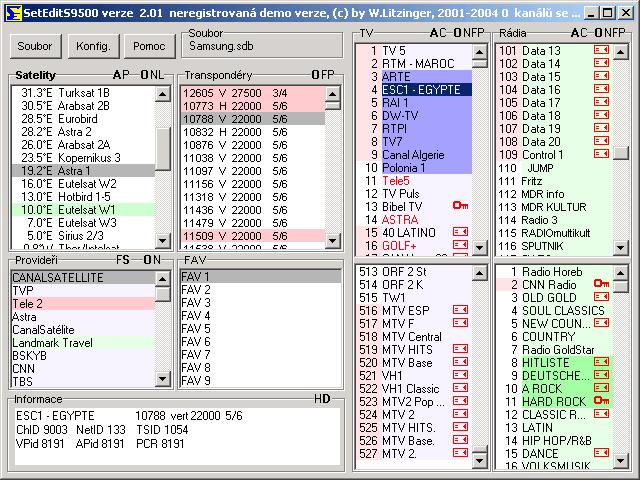Image resolution: width=640 pixels, height=480 pixels.
Task: Select provider Tele 2
Action: click(x=83, y=304)
